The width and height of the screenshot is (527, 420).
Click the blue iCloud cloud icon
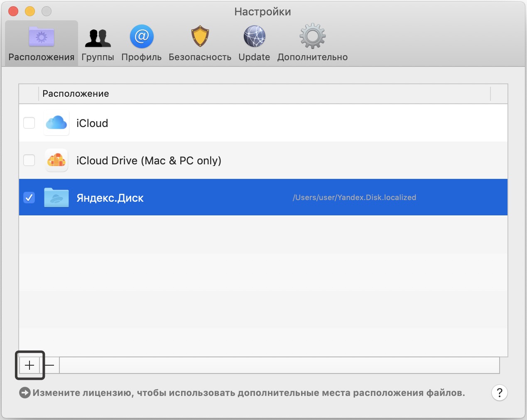[56, 123]
